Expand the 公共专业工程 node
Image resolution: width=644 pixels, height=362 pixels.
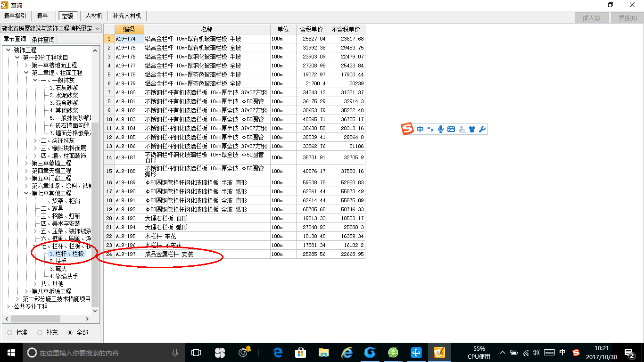tap(8, 306)
